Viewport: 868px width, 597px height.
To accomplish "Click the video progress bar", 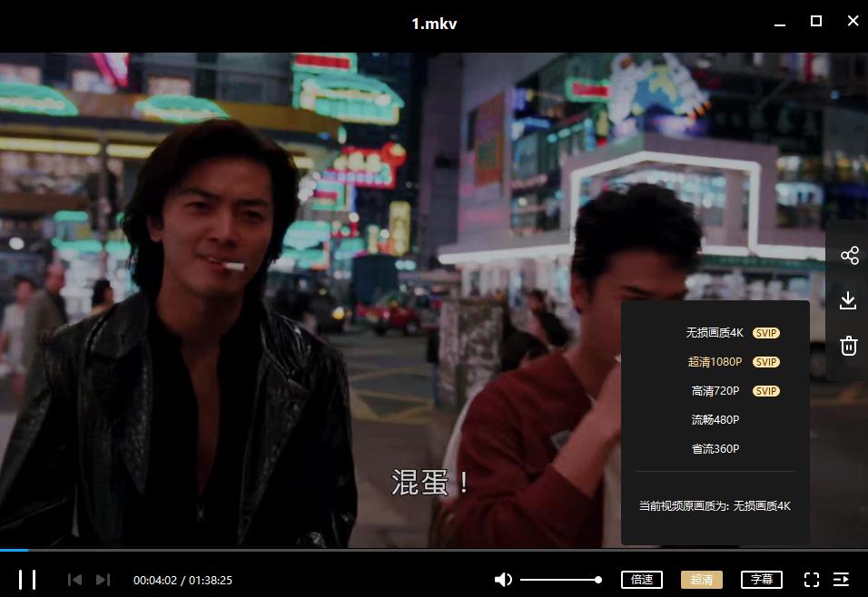I will [434, 550].
